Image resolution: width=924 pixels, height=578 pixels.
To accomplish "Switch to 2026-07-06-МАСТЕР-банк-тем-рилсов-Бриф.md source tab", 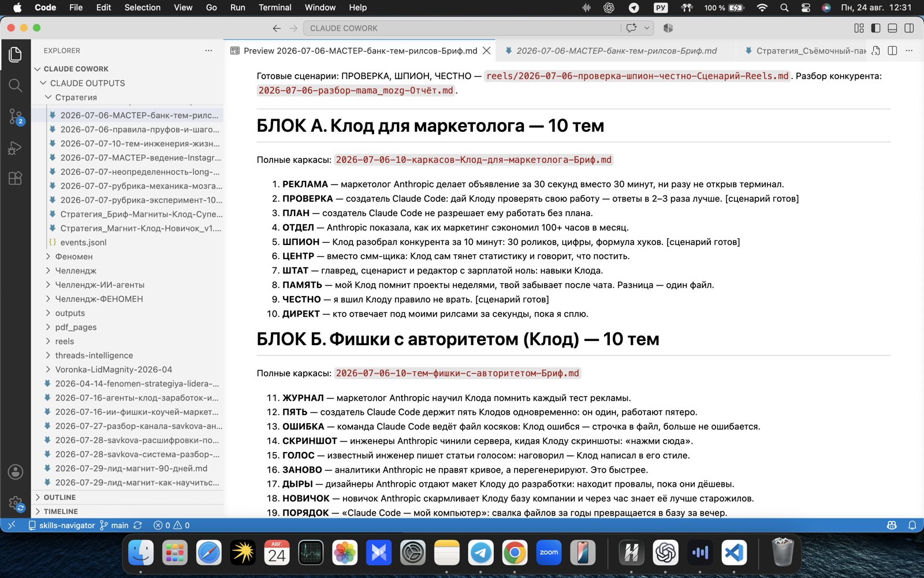I will click(x=616, y=51).
